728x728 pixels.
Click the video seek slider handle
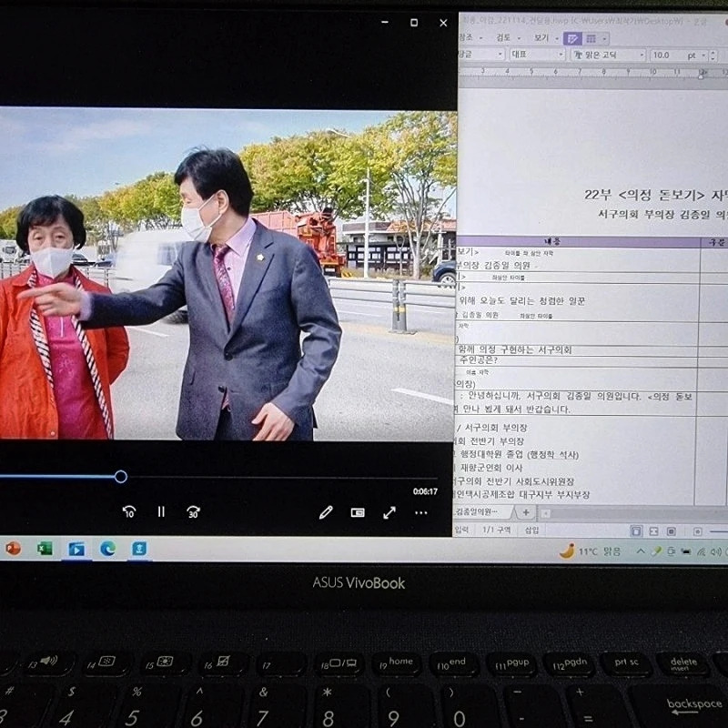(121, 476)
